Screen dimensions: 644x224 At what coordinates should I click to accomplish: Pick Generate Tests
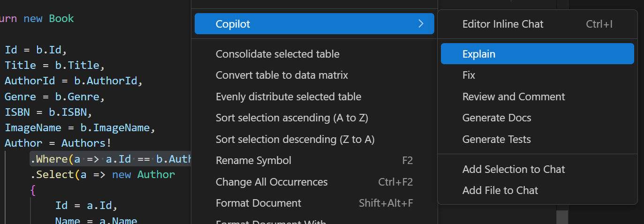496,139
